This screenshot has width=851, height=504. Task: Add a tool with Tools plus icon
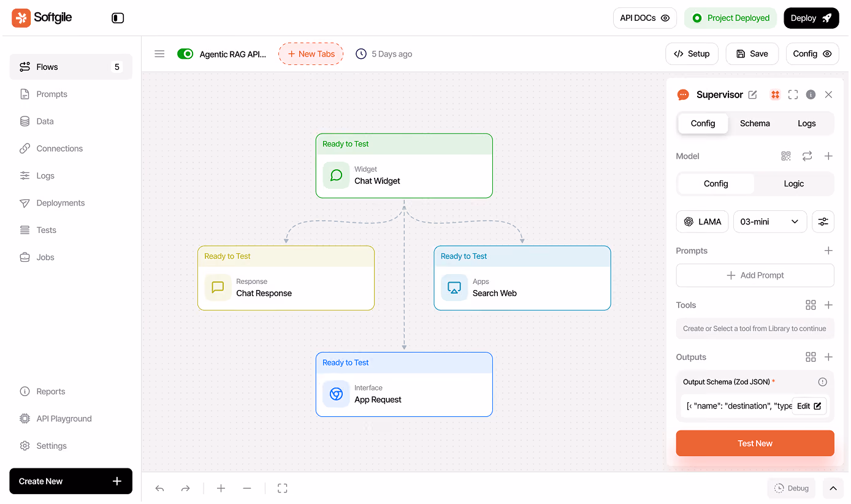click(x=828, y=305)
